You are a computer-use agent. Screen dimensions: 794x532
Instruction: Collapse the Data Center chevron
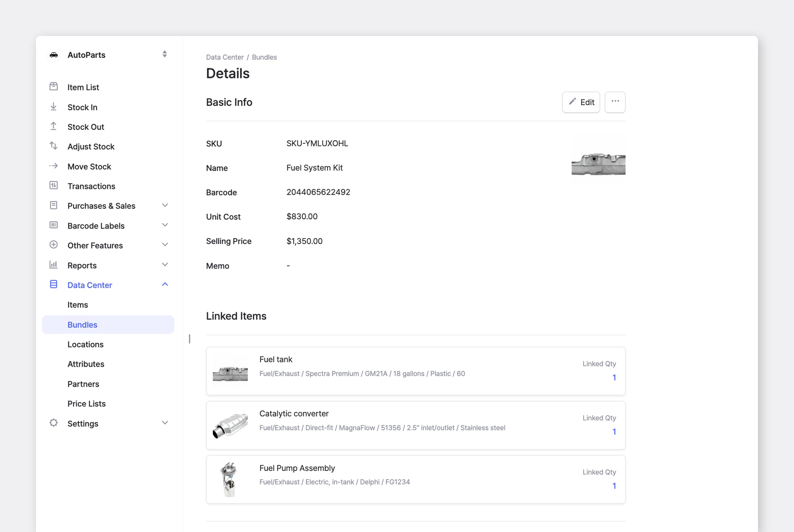165,284
